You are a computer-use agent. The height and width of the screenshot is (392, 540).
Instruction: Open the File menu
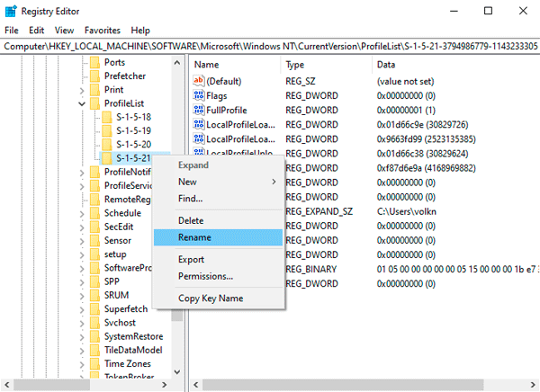click(x=12, y=31)
